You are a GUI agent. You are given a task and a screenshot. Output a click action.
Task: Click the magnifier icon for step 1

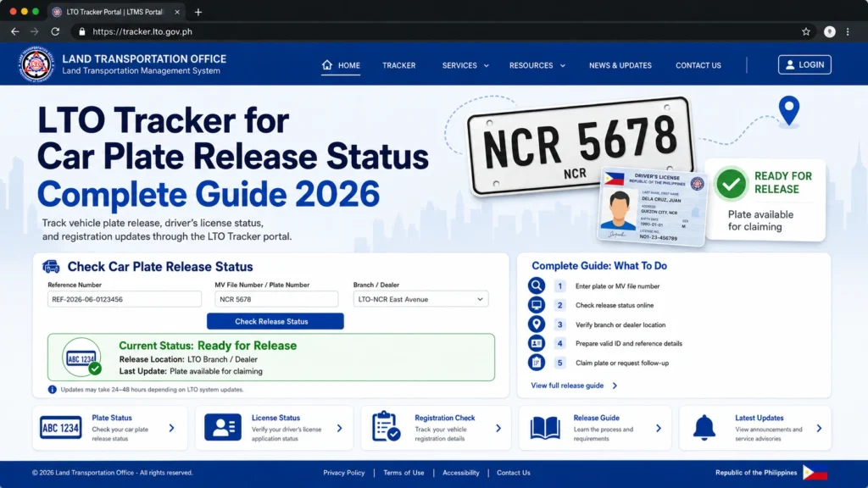(x=536, y=286)
